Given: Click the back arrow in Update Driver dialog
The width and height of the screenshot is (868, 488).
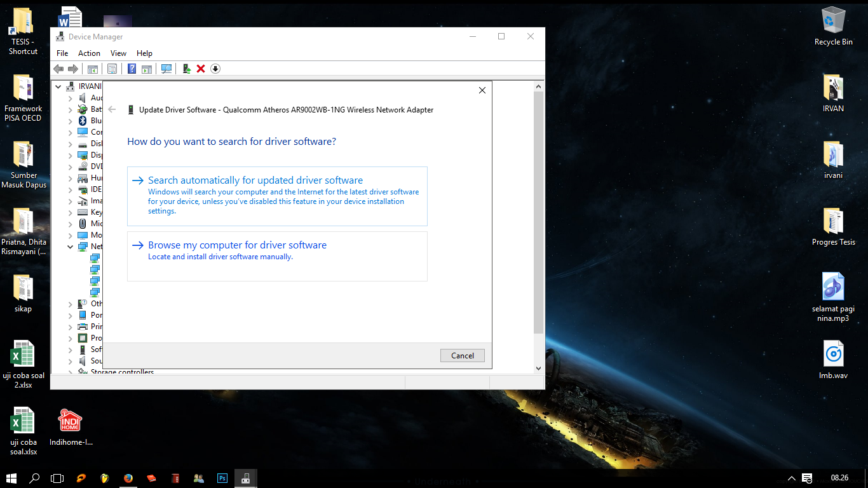Looking at the screenshot, I should click(x=112, y=110).
